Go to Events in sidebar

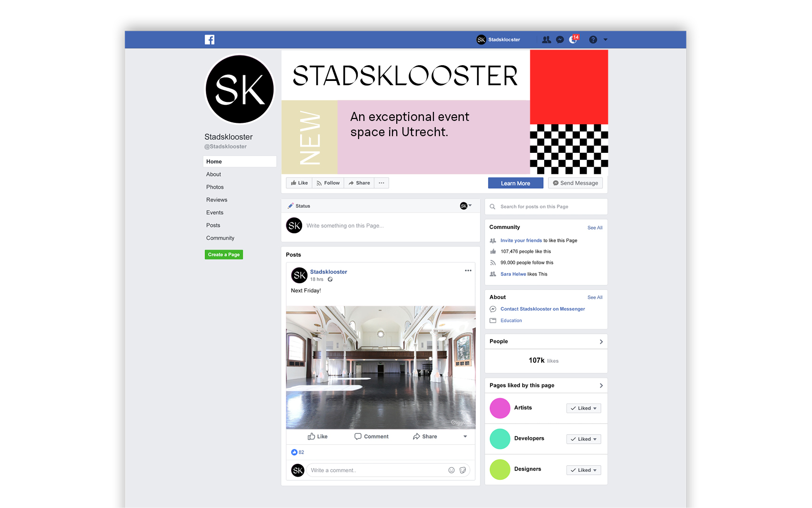coord(215,212)
